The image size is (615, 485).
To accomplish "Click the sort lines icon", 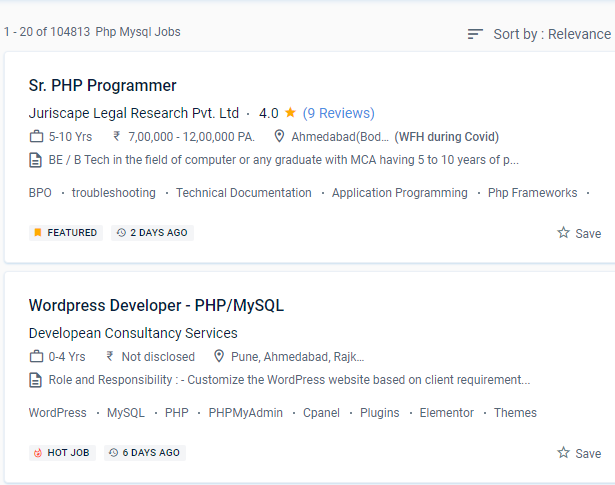I will [x=475, y=34].
